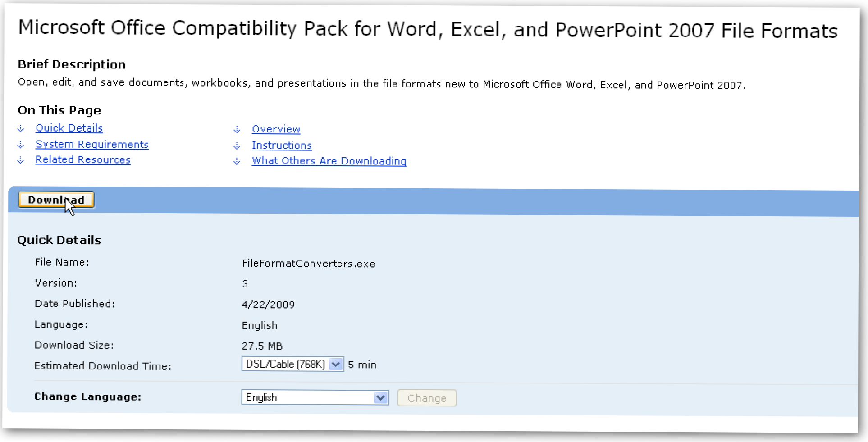Open What Others Are Downloading link
Viewport: 868px width, 442px height.
329,161
